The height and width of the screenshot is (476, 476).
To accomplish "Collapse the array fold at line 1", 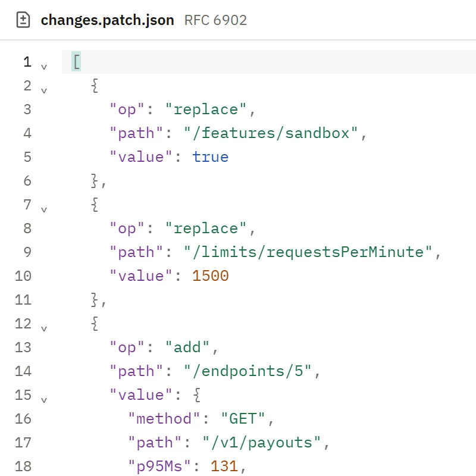I will (44, 67).
